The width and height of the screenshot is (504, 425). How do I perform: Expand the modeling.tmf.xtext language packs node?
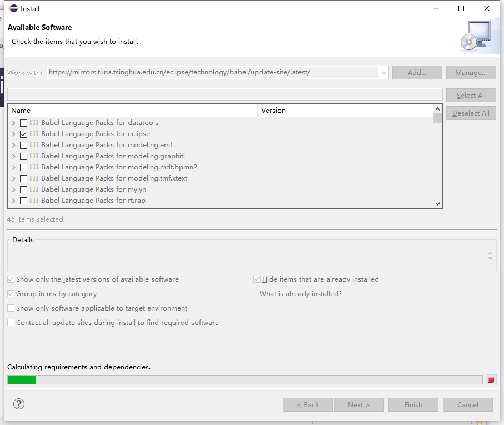point(13,178)
